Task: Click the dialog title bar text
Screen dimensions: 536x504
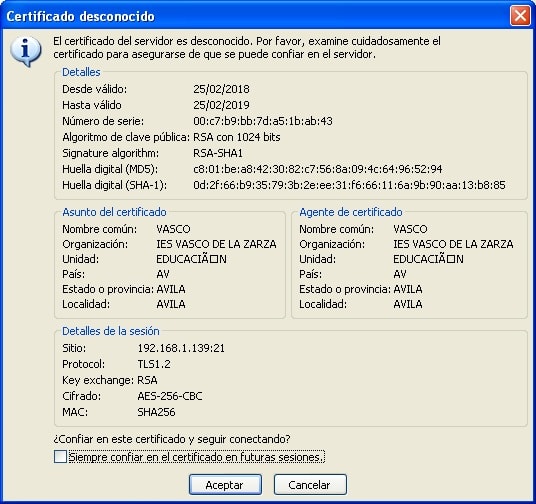Action: [x=80, y=16]
